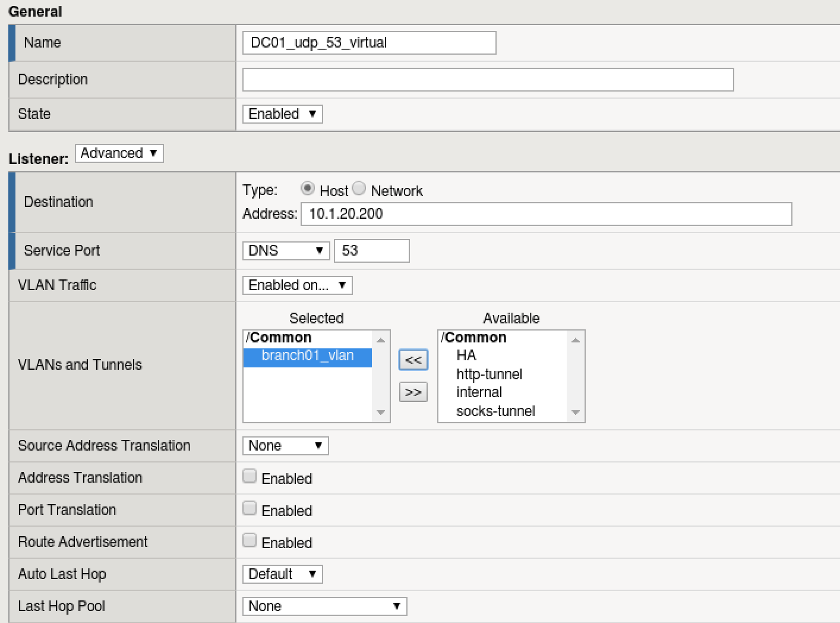Open the Service Port DNS dropdown
This screenshot has width=840, height=623.
[286, 251]
